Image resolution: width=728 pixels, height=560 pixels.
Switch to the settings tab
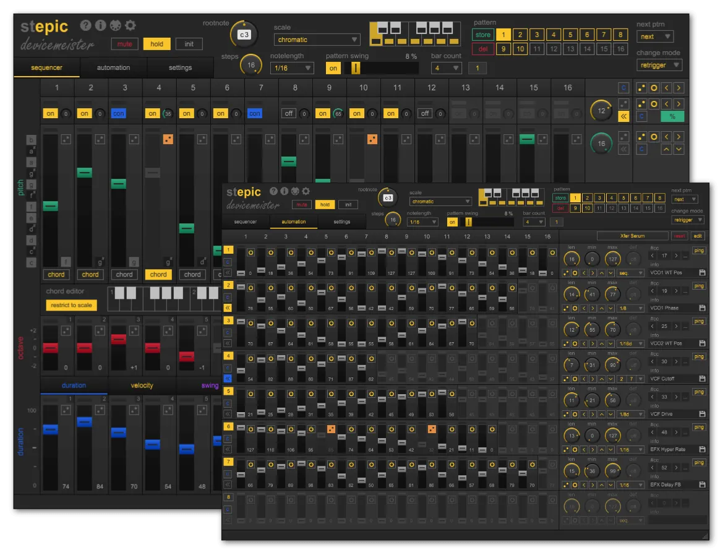341,222
